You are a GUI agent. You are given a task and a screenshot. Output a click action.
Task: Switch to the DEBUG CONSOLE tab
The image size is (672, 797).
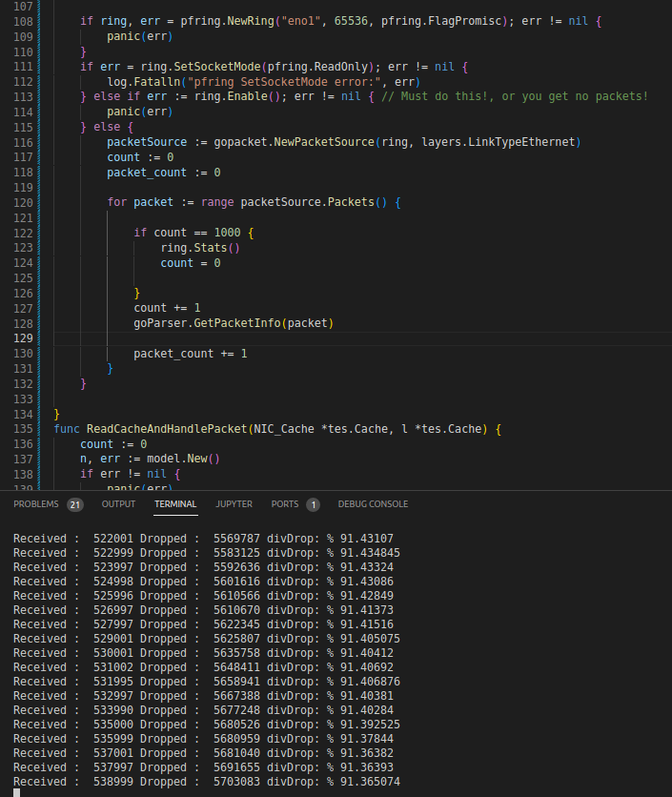coord(373,503)
